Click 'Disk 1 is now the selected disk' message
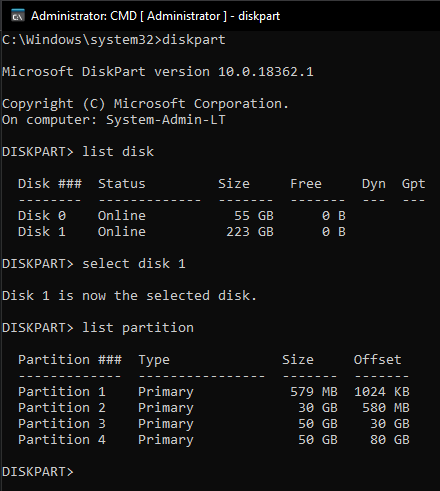Viewport: 440px width, 491px height. tap(129, 296)
